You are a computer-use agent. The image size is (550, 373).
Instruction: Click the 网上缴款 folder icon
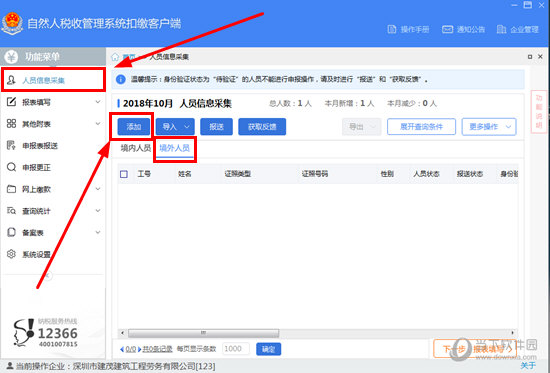coord(11,189)
